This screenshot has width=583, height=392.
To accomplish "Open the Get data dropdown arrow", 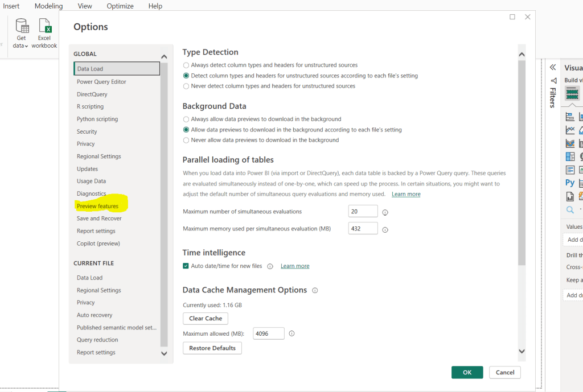I will pyautogui.click(x=26, y=46).
